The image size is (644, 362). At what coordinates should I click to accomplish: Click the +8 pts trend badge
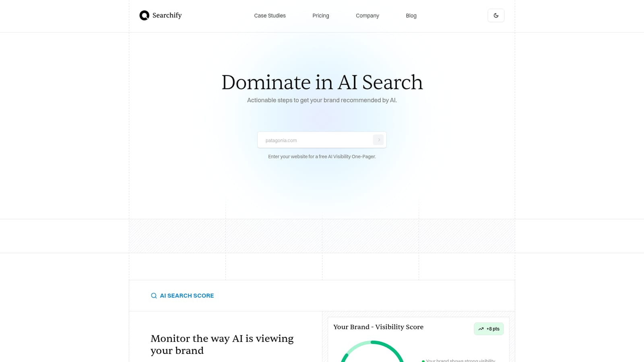(x=489, y=329)
